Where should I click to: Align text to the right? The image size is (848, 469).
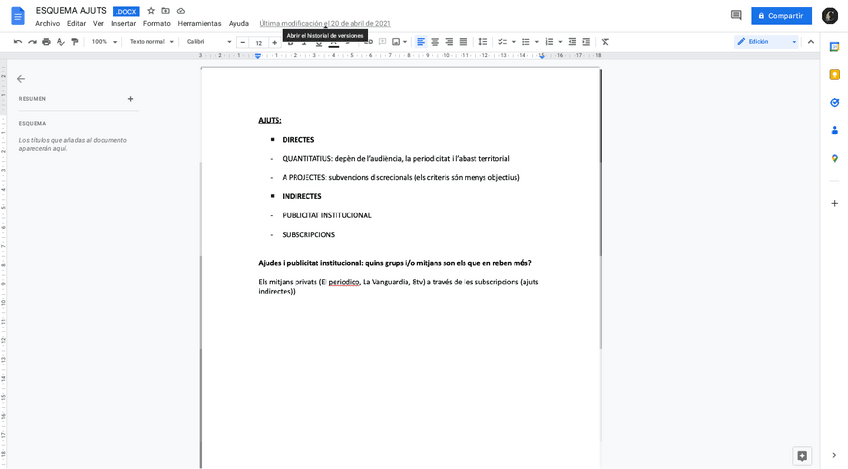(x=449, y=42)
